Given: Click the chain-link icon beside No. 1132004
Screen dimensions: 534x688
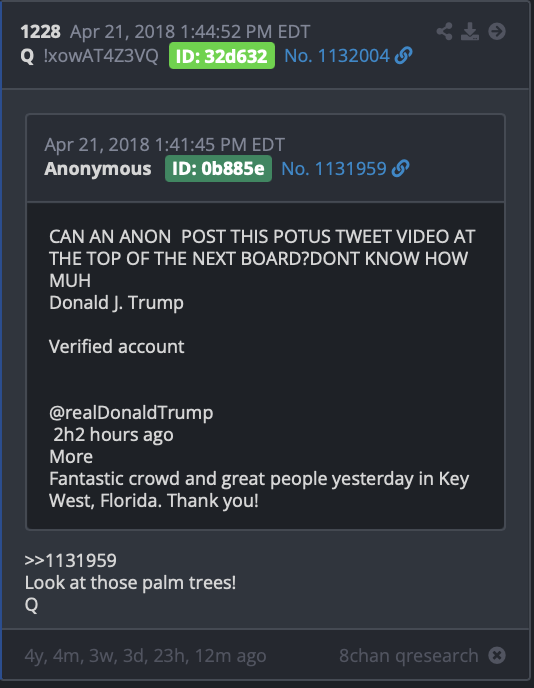Looking at the screenshot, I should [x=403, y=56].
